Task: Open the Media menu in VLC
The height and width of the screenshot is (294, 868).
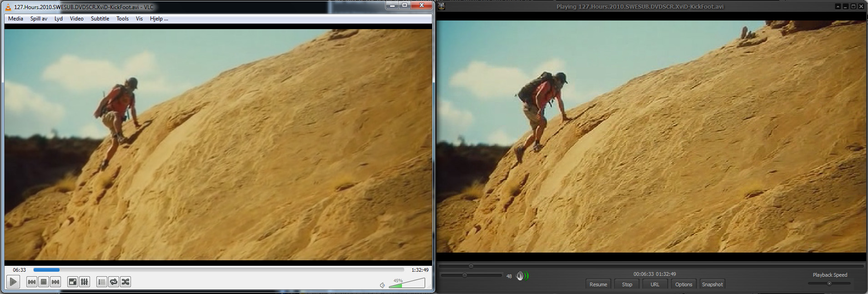Action: coord(15,19)
